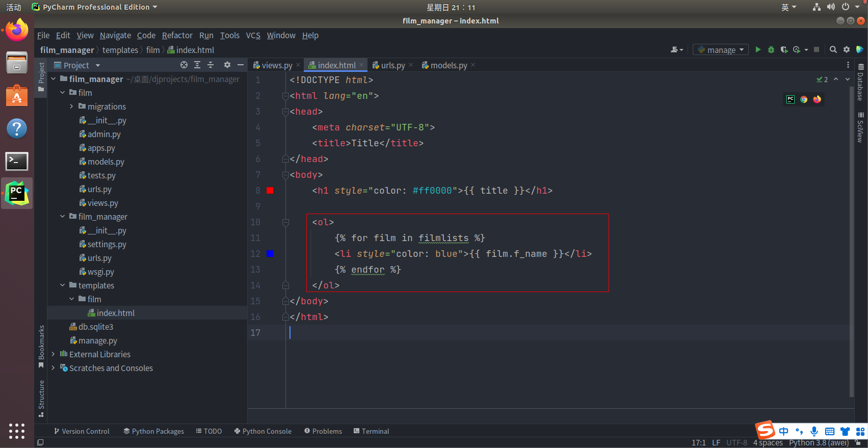Image resolution: width=868 pixels, height=448 pixels.
Task: Open Ubuntu Software from the dock
Action: 17,95
